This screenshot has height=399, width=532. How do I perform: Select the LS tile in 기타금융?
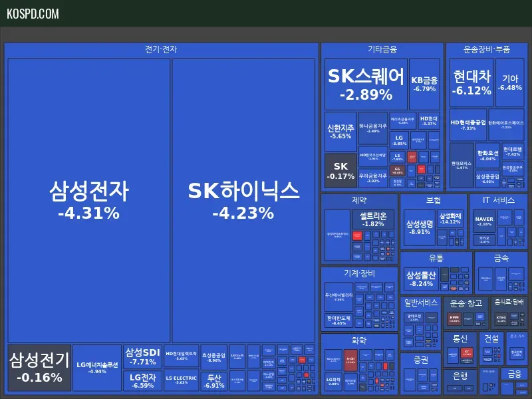pyautogui.click(x=397, y=157)
